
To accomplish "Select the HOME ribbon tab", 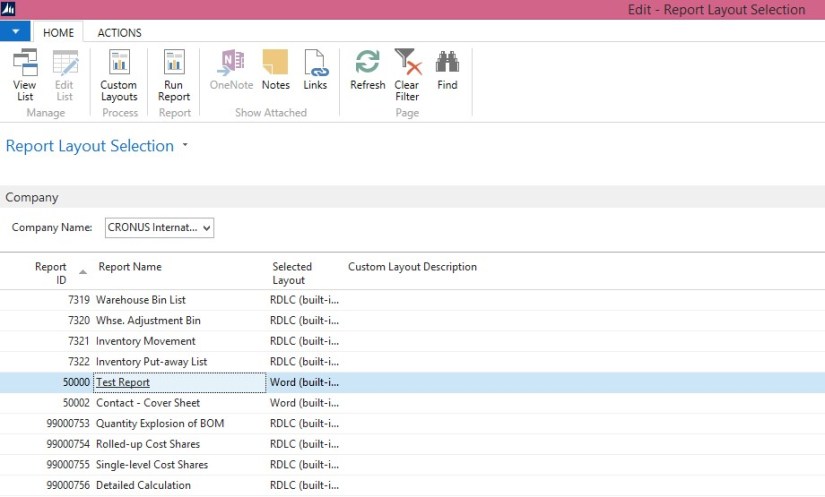I will [x=58, y=33].
